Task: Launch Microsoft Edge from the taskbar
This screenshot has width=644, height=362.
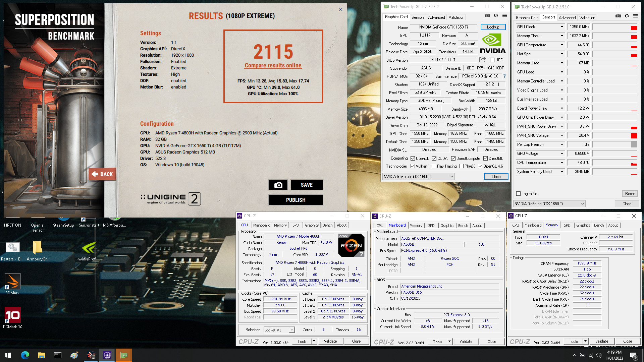Action: [x=25, y=355]
